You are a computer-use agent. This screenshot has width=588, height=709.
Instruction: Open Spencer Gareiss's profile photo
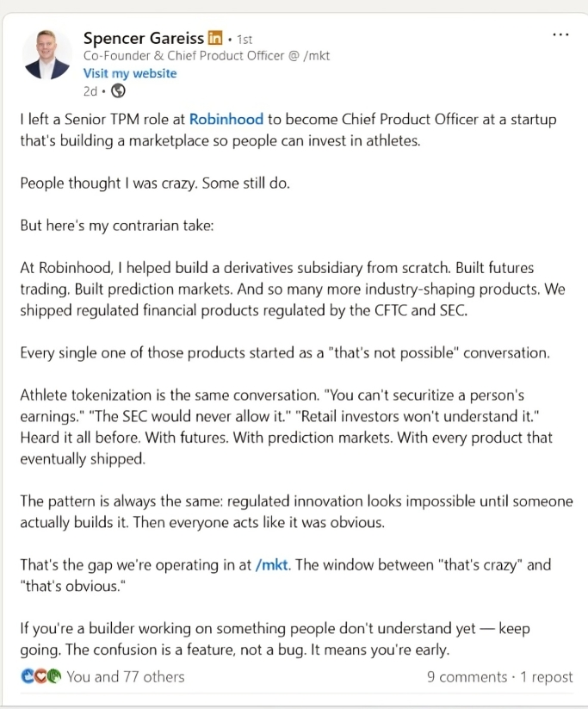[46, 54]
